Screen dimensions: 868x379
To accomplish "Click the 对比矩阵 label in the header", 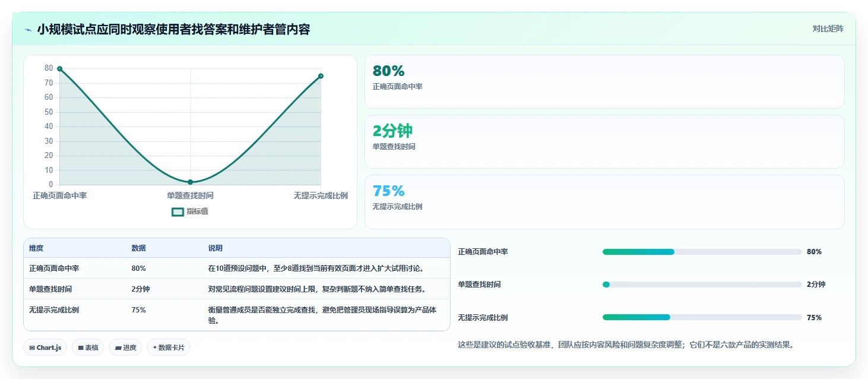I will 828,29.
